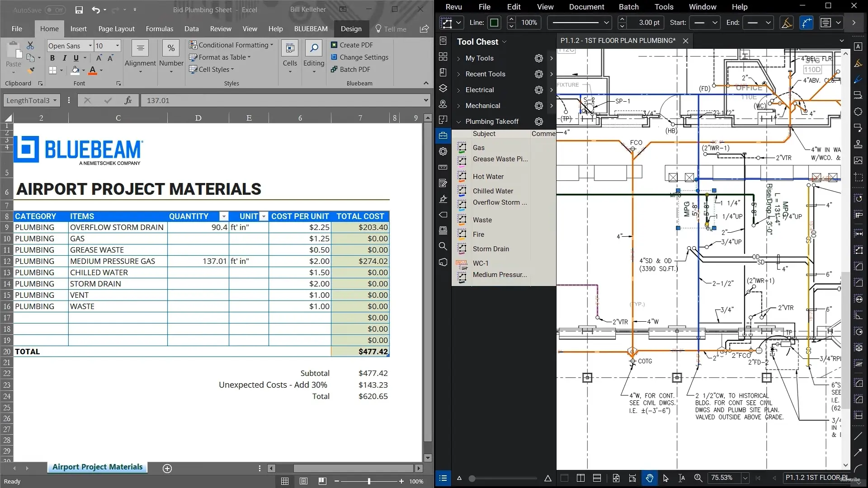Open the Batch menu in Revu
This screenshot has width=868, height=488.
pyautogui.click(x=628, y=7)
